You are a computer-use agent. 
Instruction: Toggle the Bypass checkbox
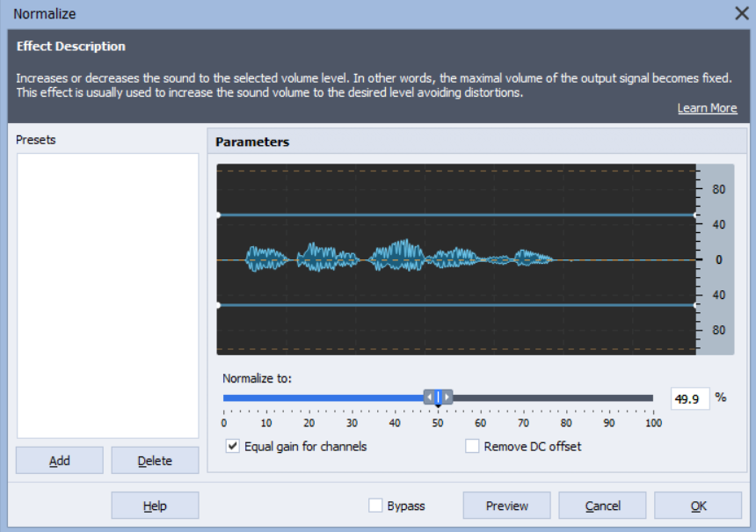pos(375,506)
